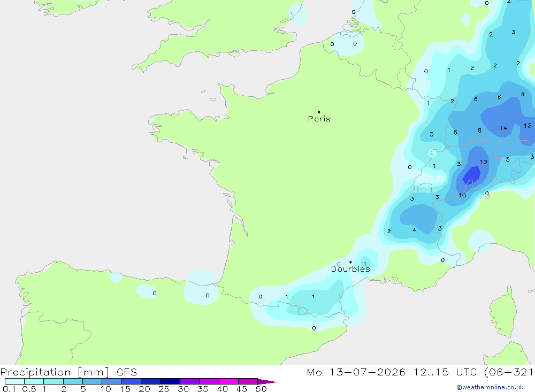535x392 pixels.
Task: Click the 'Precipitation [mm] GFS' title text
Action: click(68, 372)
